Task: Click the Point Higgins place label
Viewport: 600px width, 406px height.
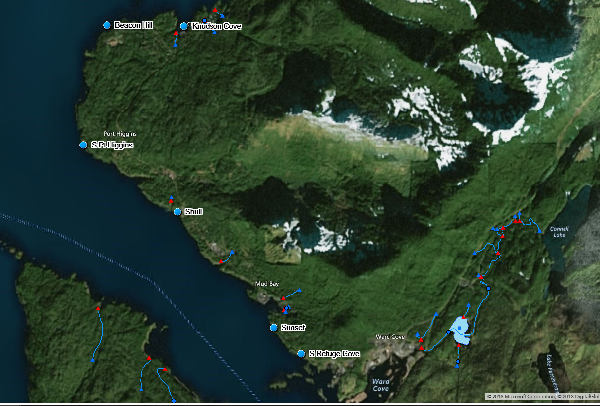Action: pyautogui.click(x=119, y=133)
